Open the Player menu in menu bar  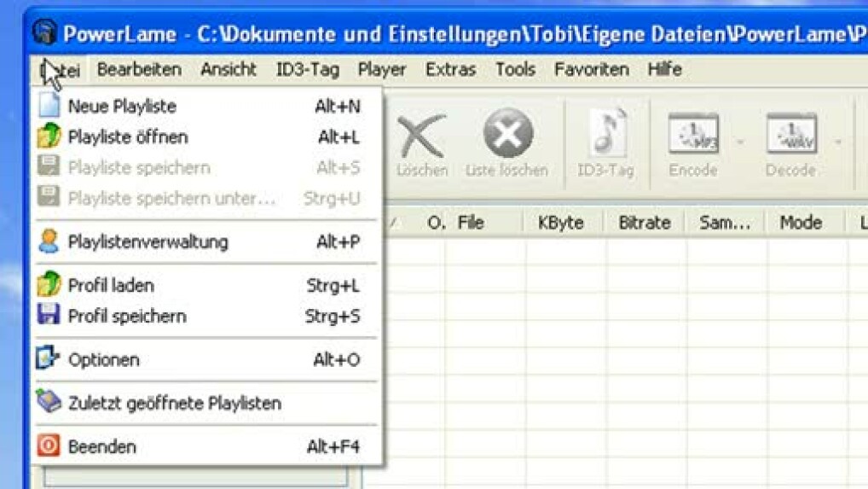pos(381,70)
